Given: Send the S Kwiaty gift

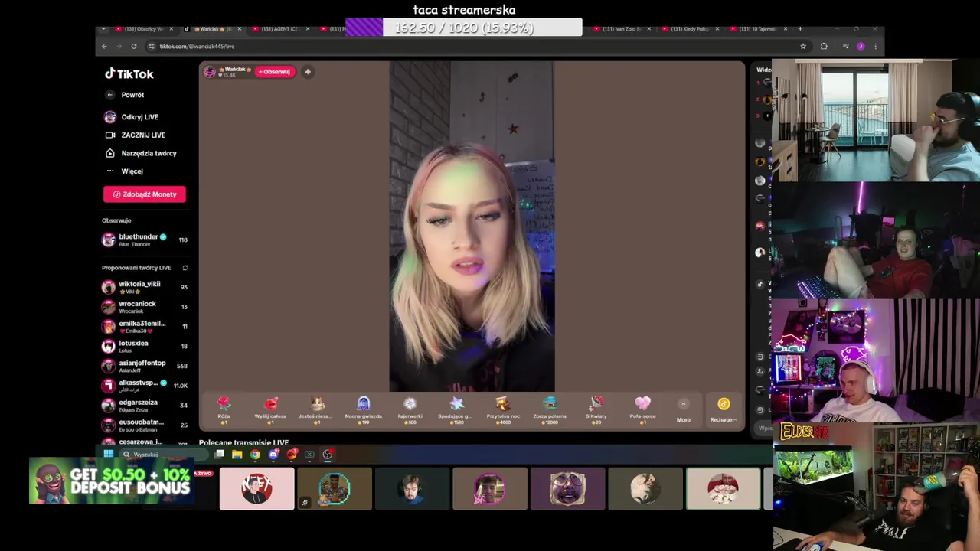Looking at the screenshot, I should (596, 409).
